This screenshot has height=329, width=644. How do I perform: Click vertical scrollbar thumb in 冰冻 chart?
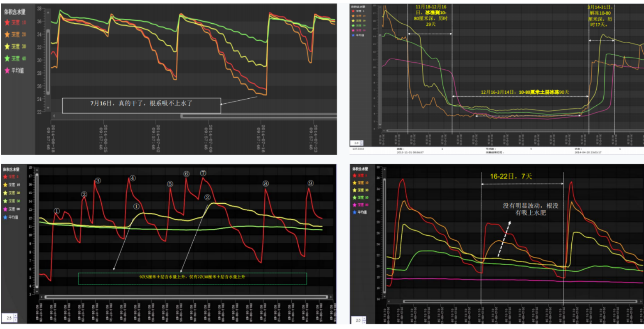tap(380, 80)
